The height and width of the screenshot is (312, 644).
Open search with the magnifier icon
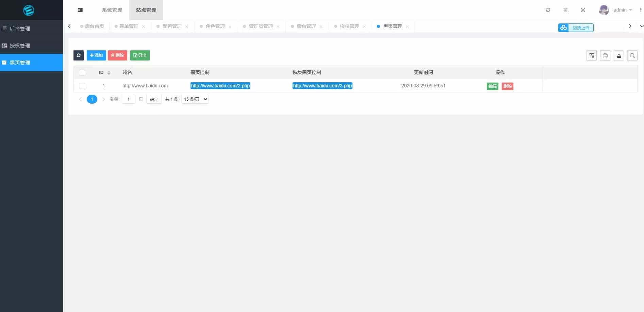pos(632,55)
